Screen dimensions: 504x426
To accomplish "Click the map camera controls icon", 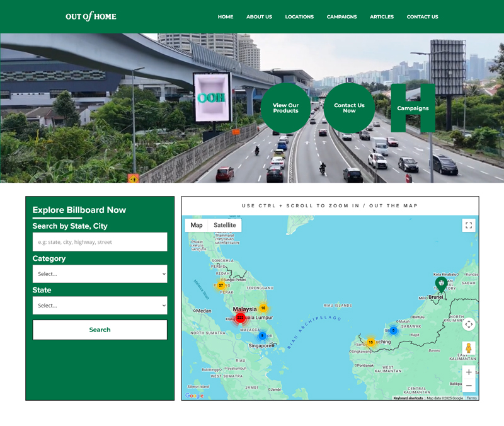I will click(468, 325).
